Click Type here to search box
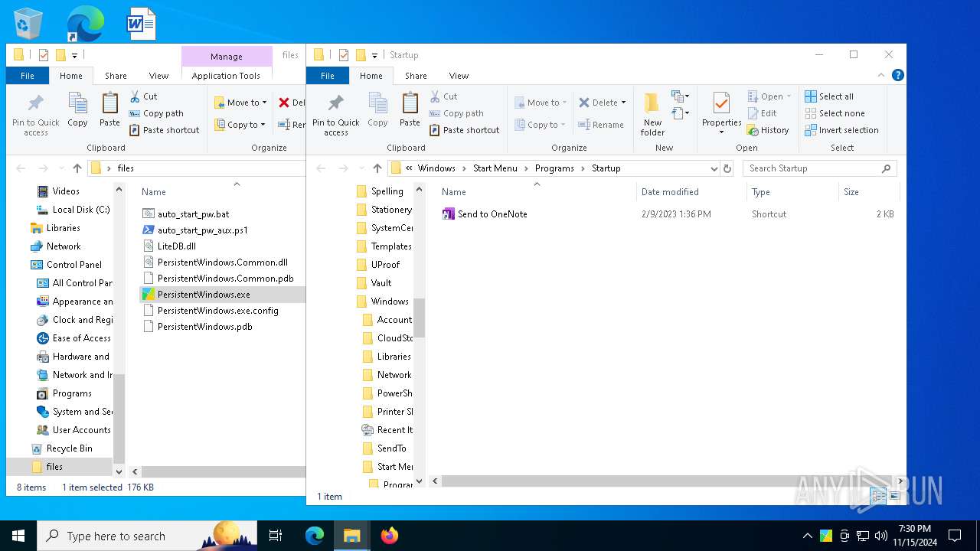980x551 pixels. tap(147, 536)
